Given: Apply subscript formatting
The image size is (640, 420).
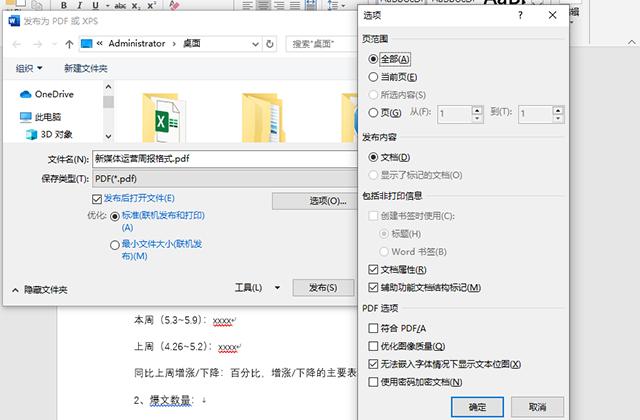Looking at the screenshot, I should click(x=135, y=6).
